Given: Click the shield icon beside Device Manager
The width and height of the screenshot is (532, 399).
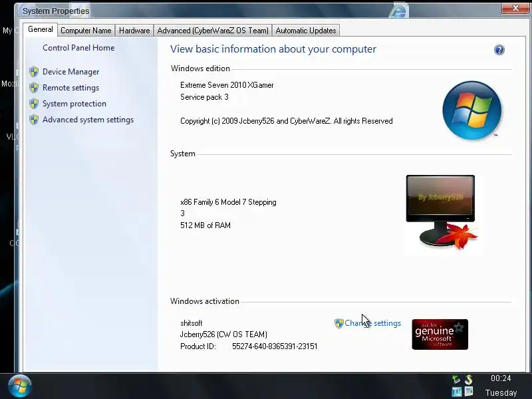Looking at the screenshot, I should pos(34,72).
